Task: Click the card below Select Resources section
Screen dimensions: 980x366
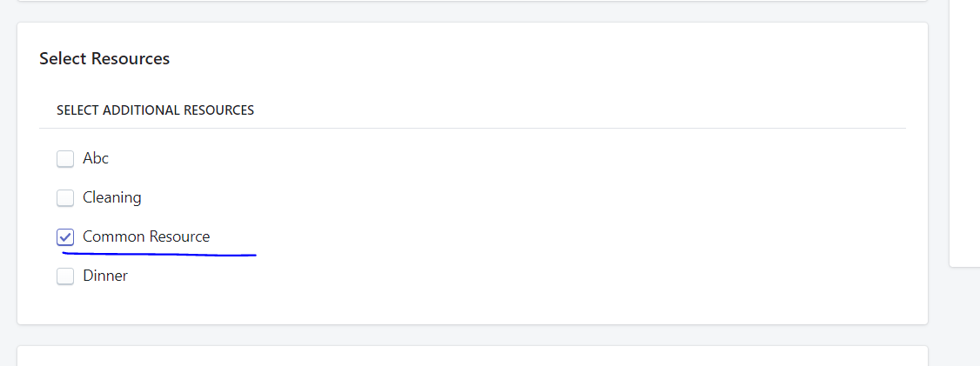Action: 473,356
